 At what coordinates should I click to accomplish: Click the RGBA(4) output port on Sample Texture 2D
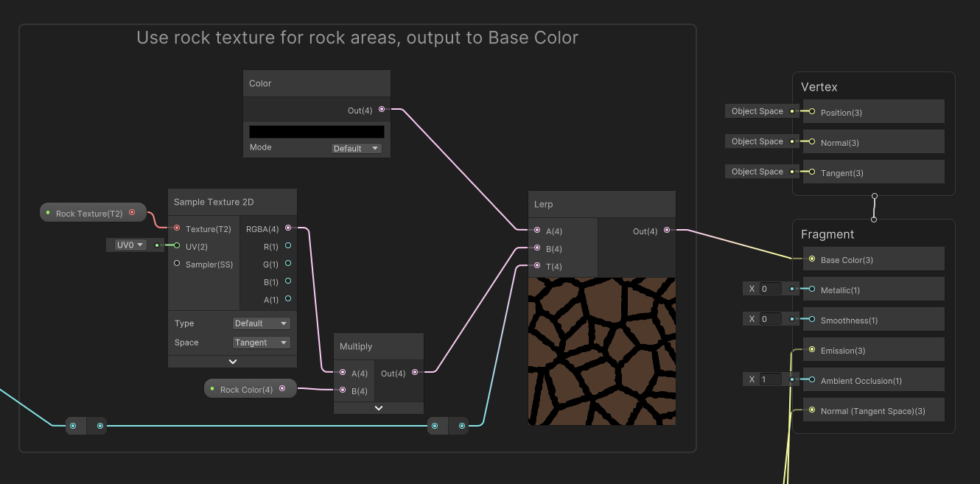288,228
